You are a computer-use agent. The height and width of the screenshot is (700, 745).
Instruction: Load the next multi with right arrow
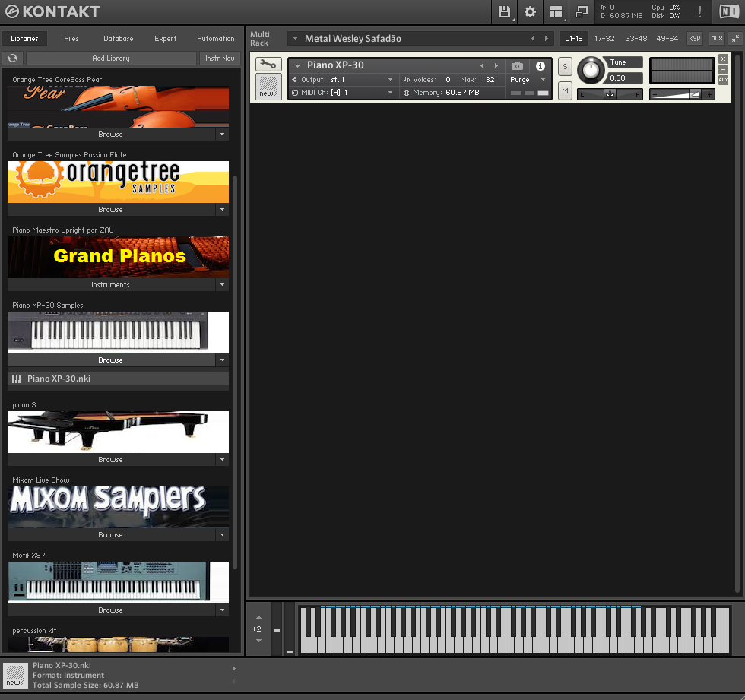[x=547, y=39]
